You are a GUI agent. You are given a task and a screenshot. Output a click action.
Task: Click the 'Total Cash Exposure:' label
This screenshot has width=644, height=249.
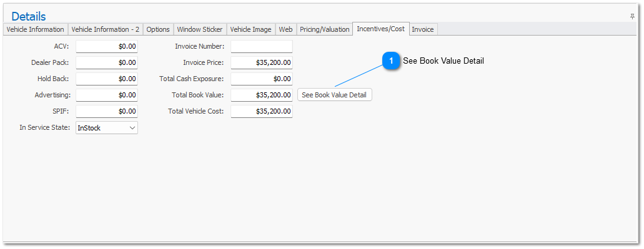(191, 79)
